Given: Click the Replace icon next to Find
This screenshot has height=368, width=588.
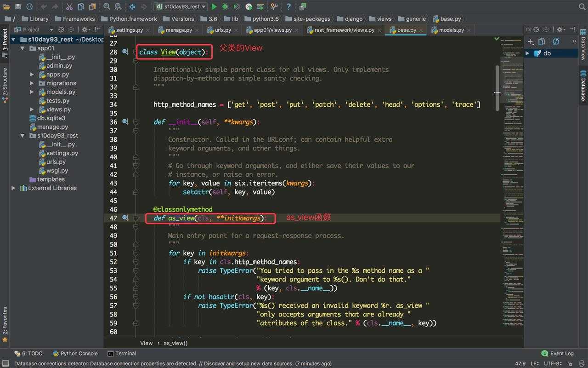Looking at the screenshot, I should pyautogui.click(x=118, y=6).
